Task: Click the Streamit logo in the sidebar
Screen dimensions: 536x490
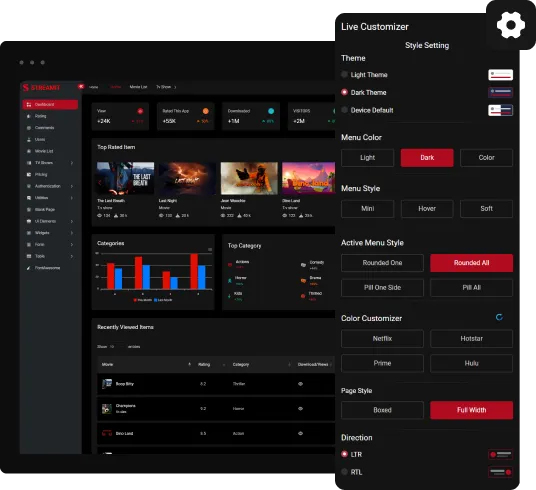Action: [x=41, y=88]
